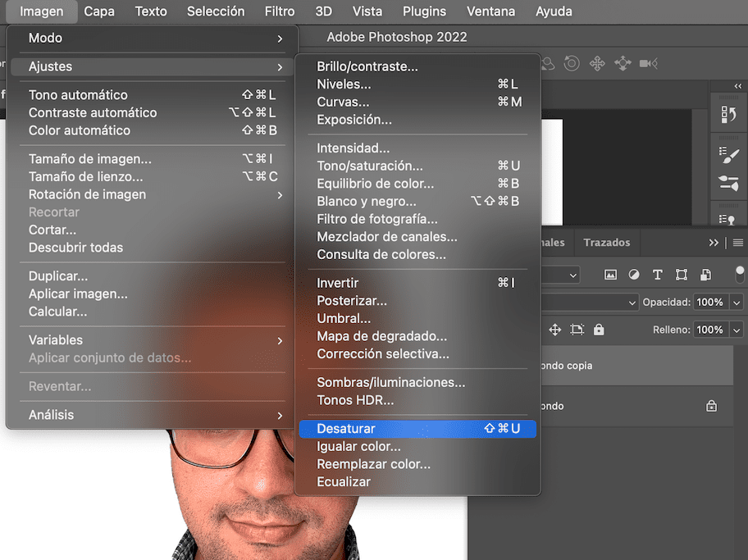The height and width of the screenshot is (560, 748).
Task: Click the 3D camera video icon
Action: pos(648,63)
